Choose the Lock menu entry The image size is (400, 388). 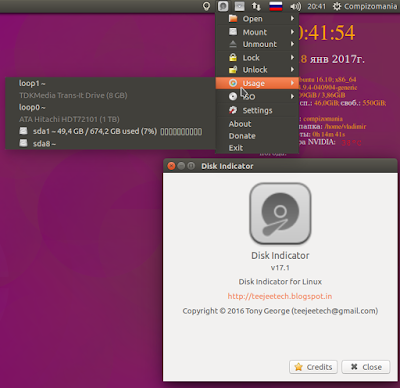(257, 58)
